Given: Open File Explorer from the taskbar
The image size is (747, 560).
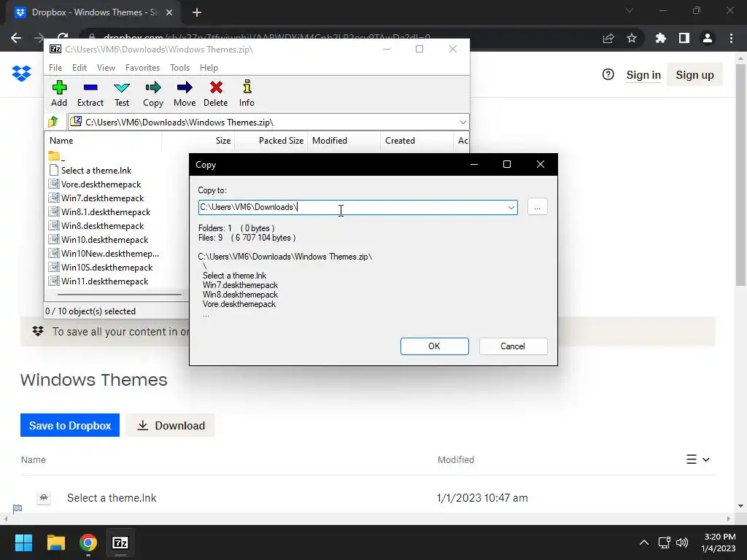Looking at the screenshot, I should 56,542.
